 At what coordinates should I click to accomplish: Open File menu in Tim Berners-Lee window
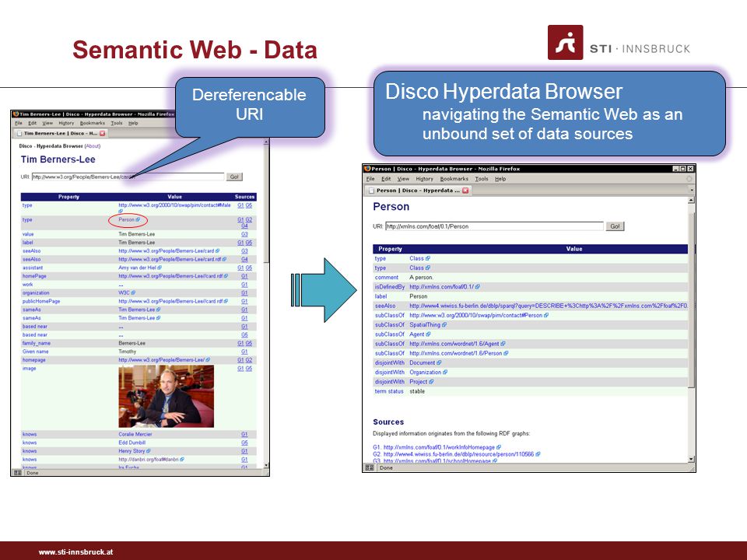(18, 123)
